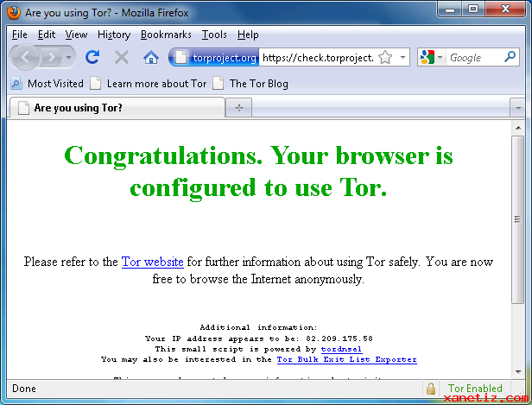The image size is (532, 405).
Task: Open the Edit menu
Action: [x=47, y=35]
